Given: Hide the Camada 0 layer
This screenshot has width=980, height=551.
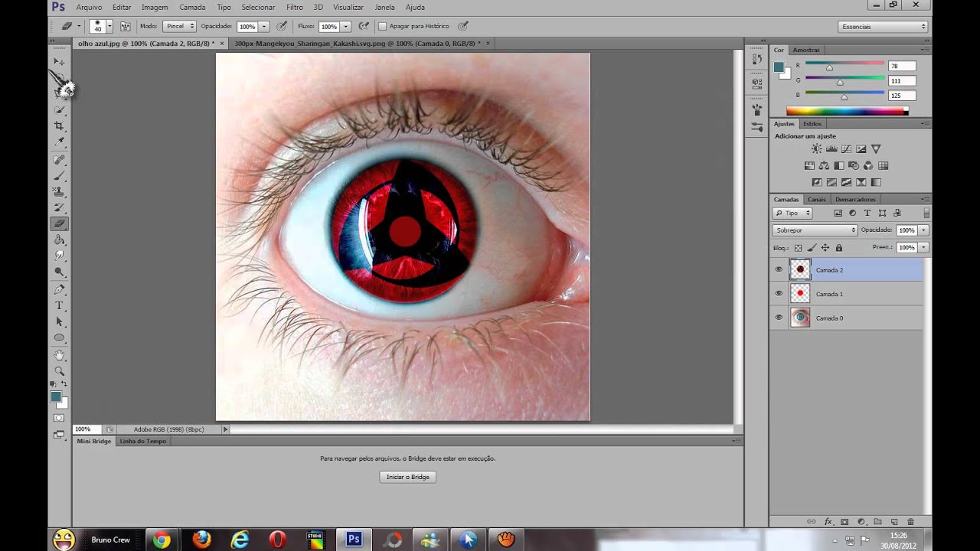Looking at the screenshot, I should click(779, 317).
